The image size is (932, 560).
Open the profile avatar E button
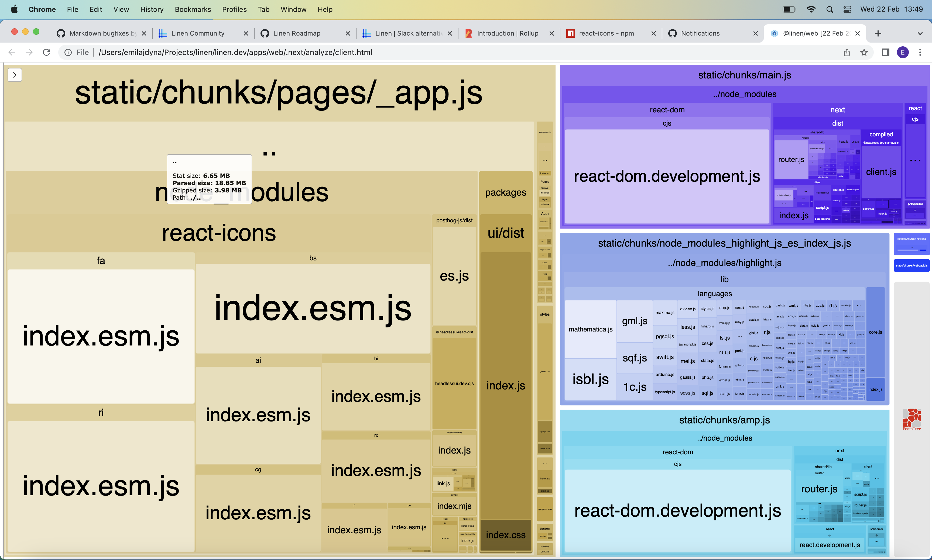(x=903, y=53)
